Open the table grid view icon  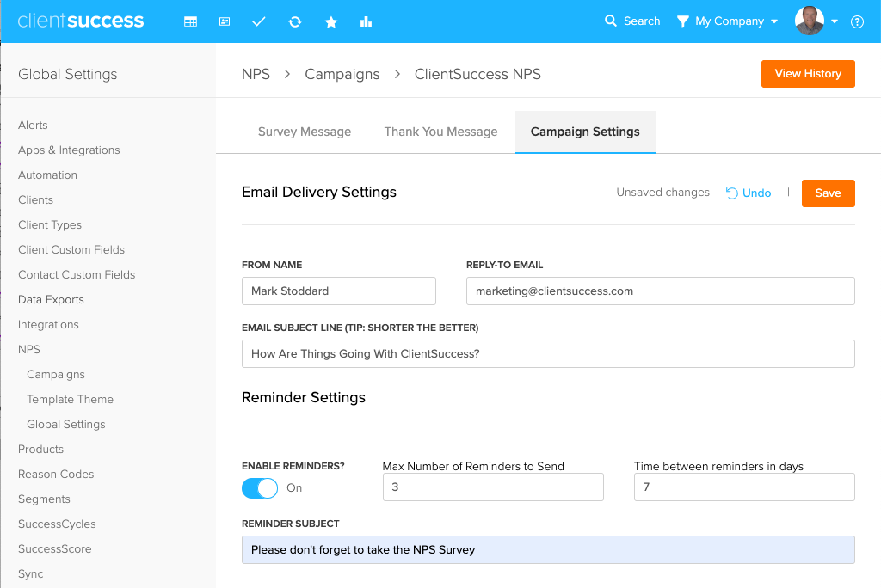(x=191, y=21)
